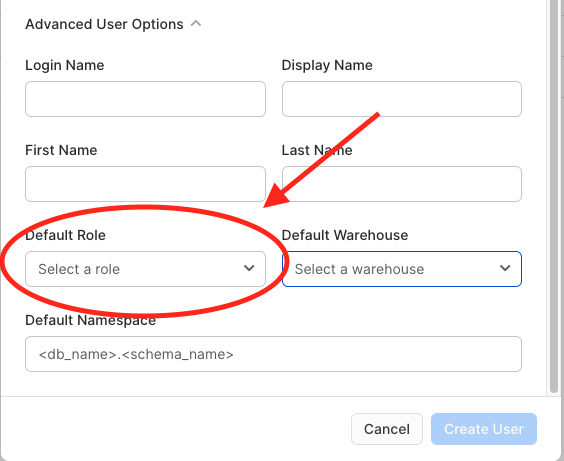This screenshot has width=564, height=461.
Task: Click the Default Namespace label
Action: pyautogui.click(x=91, y=320)
